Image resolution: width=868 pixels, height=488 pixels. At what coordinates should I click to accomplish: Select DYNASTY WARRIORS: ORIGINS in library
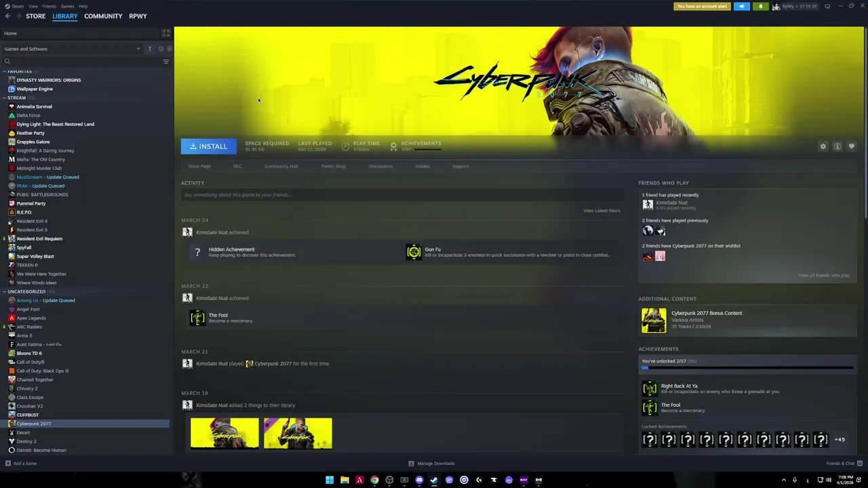[x=48, y=80]
